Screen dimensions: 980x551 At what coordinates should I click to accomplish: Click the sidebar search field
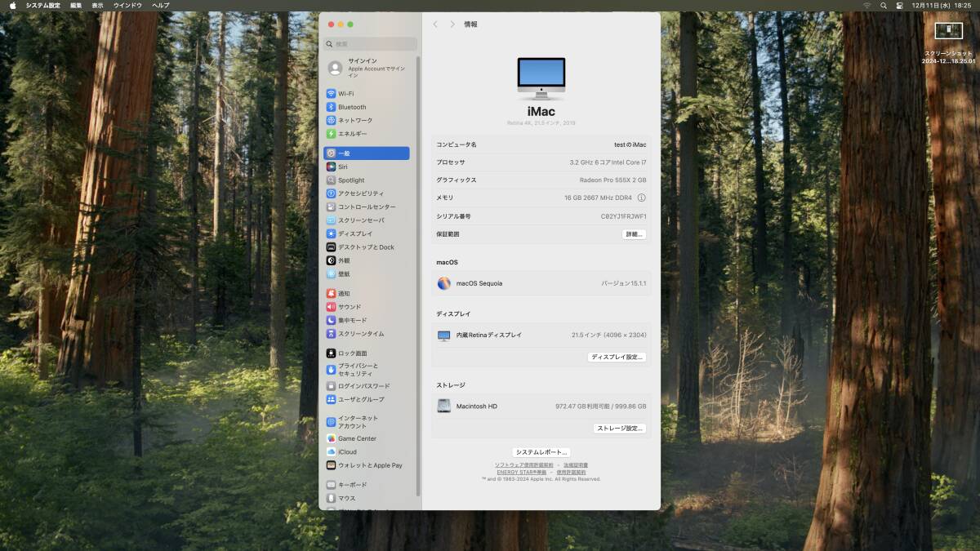tap(372, 44)
